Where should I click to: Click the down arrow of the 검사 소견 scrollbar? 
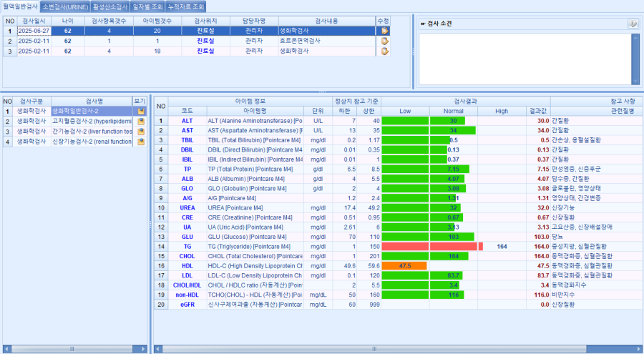click(x=635, y=82)
